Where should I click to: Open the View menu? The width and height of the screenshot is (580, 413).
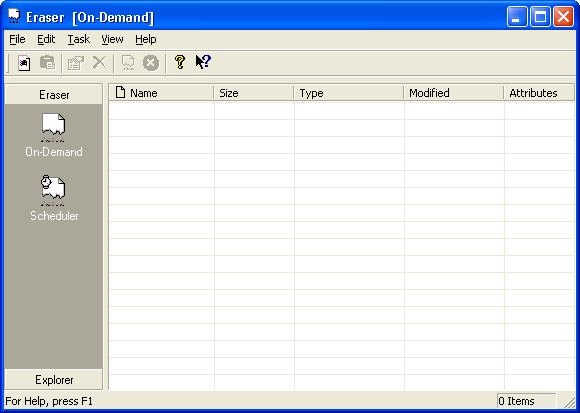click(112, 39)
